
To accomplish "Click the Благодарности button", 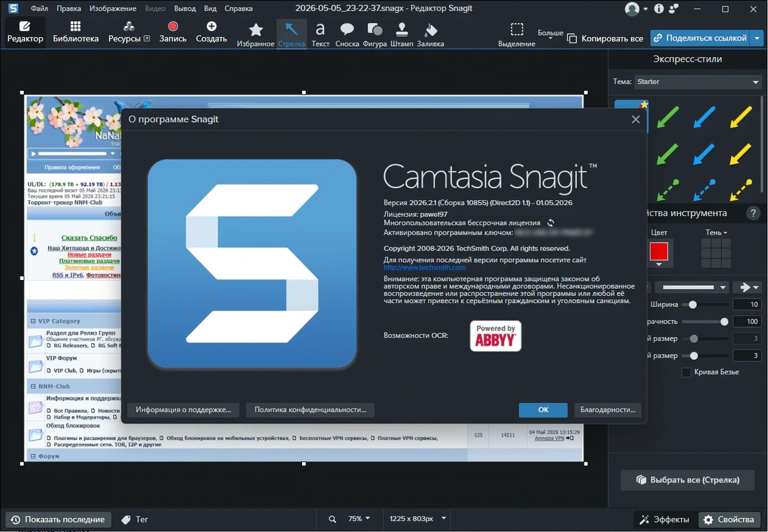I will [x=607, y=410].
